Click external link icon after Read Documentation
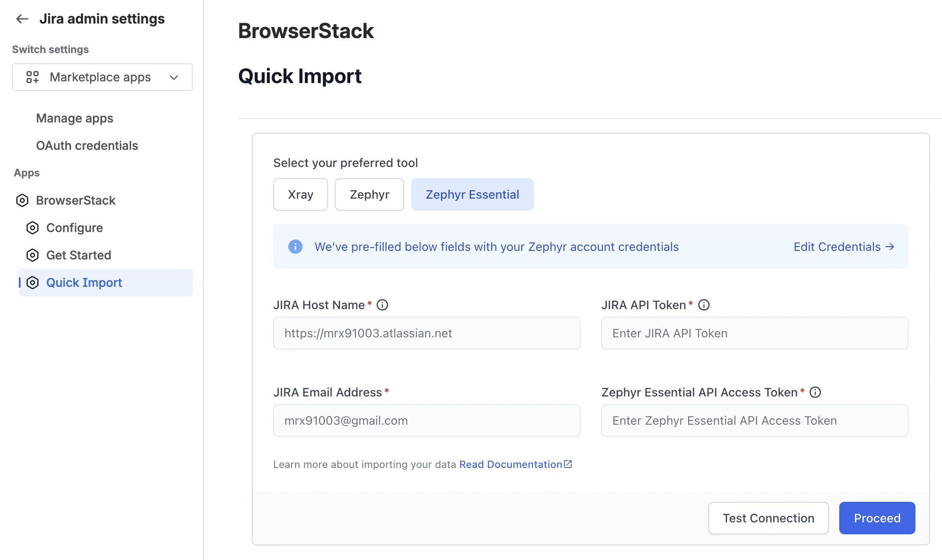This screenshot has width=942, height=560. (568, 464)
